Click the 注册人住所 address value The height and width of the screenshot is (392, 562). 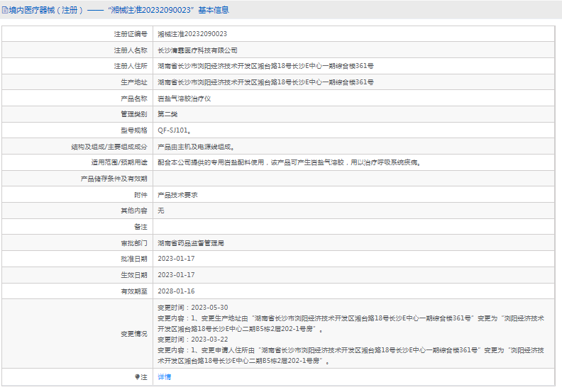(x=265, y=66)
